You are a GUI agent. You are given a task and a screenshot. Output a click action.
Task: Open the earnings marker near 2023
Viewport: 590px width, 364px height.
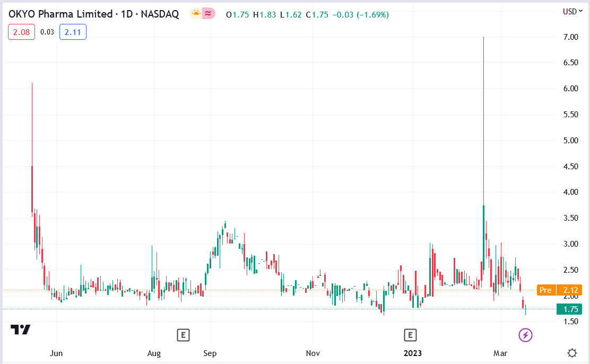click(x=410, y=335)
